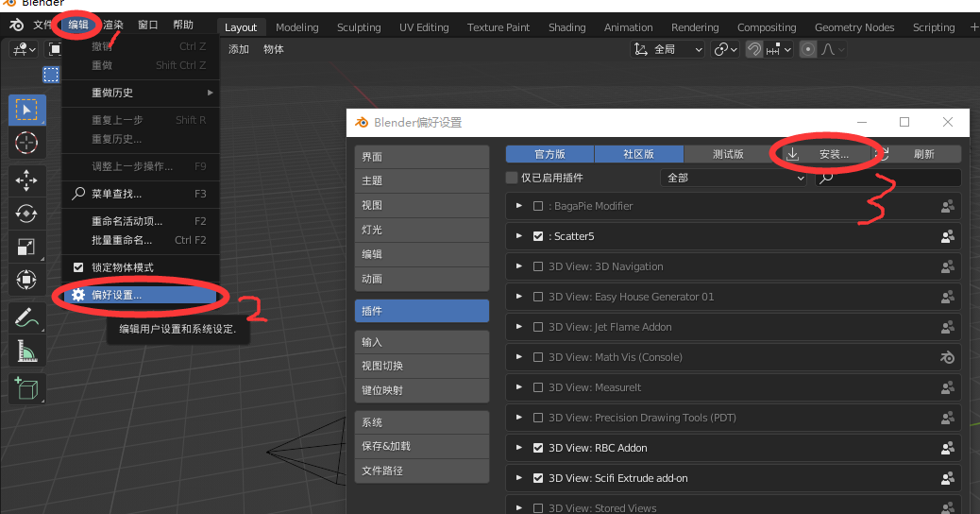This screenshot has width=980, height=514.
Task: Select 菜单查找... menu entry
Action: (141, 194)
